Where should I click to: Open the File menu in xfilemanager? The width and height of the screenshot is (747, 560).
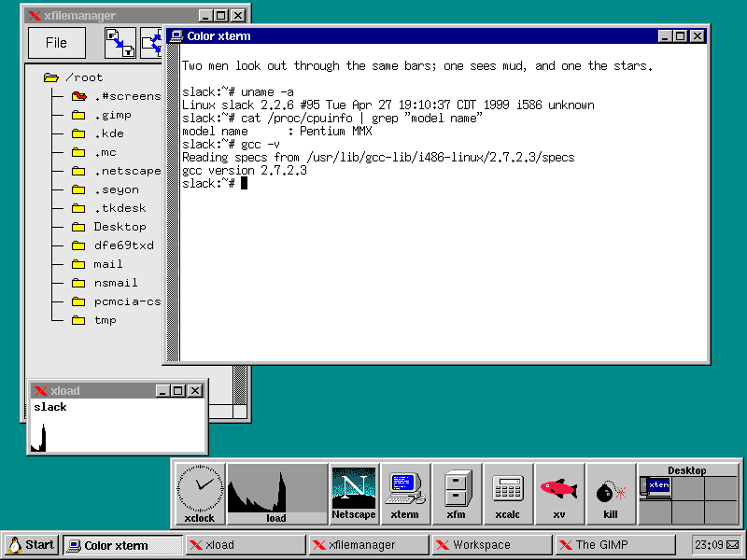tap(56, 43)
